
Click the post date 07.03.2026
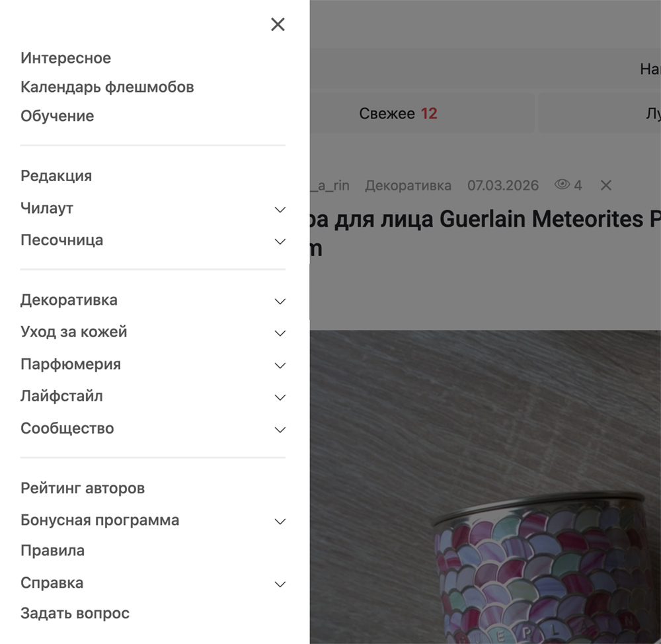coord(503,186)
